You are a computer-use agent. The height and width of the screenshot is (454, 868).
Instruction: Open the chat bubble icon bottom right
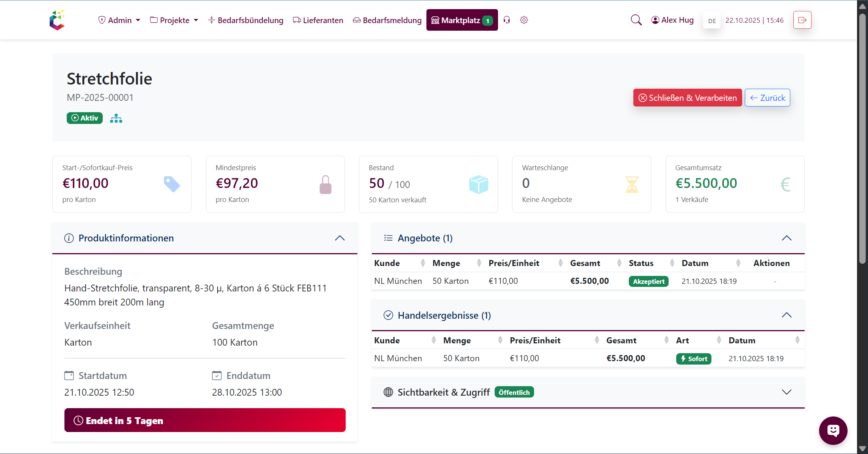tap(833, 431)
